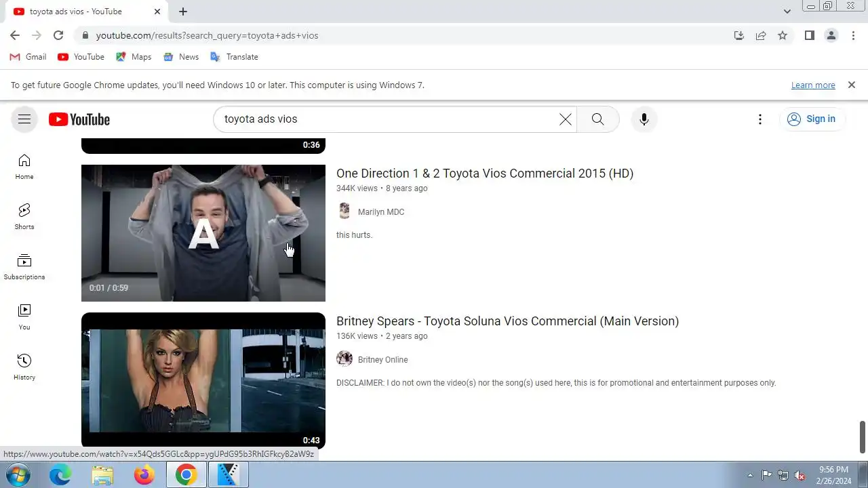Image resolution: width=868 pixels, height=488 pixels.
Task: Click Britney Online channel avatar
Action: (344, 359)
